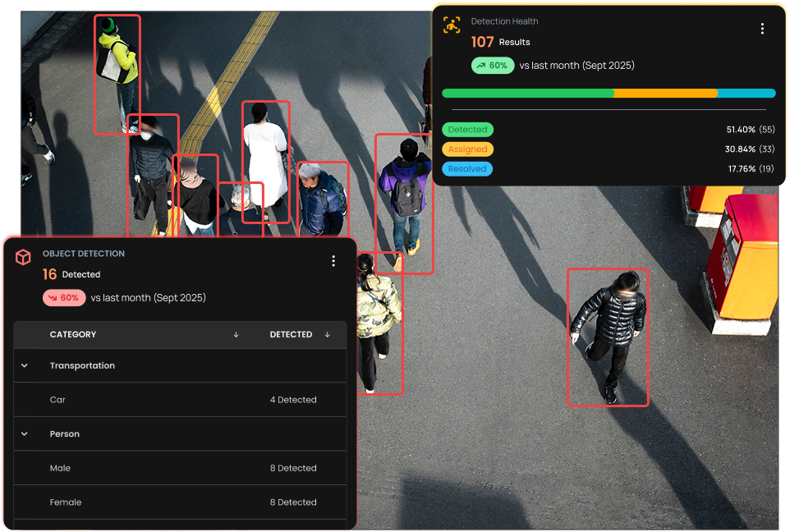Click the red 60% downward trend badge

tap(64, 298)
